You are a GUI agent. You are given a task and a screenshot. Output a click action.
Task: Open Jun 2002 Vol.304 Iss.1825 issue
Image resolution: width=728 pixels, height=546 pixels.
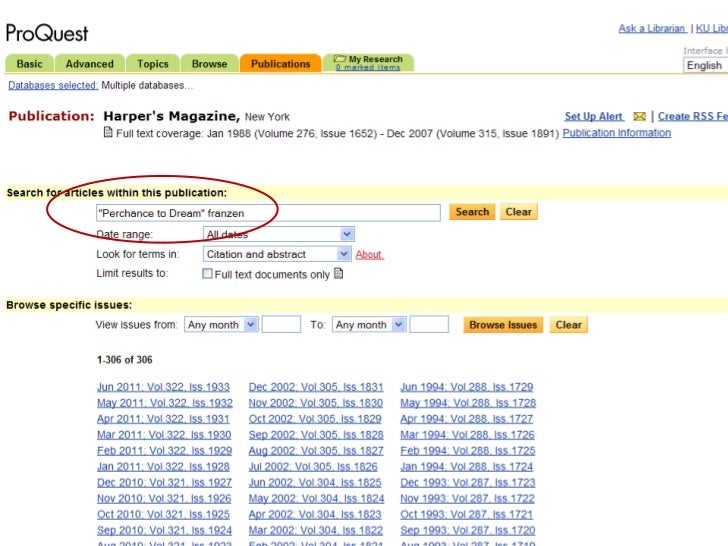point(315,483)
